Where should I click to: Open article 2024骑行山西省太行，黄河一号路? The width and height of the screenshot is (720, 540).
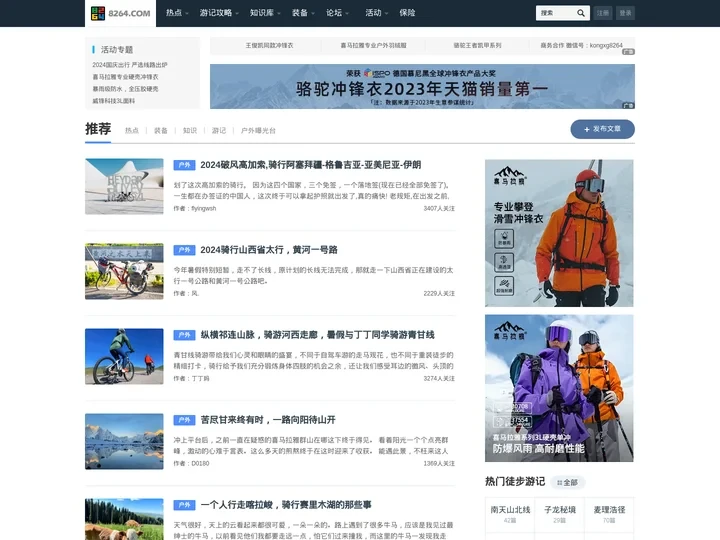pyautogui.click(x=269, y=250)
